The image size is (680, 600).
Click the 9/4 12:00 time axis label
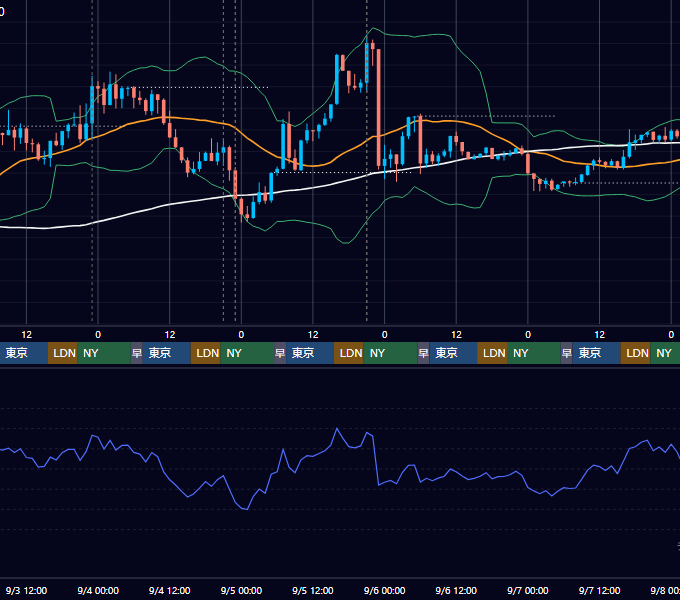click(170, 590)
